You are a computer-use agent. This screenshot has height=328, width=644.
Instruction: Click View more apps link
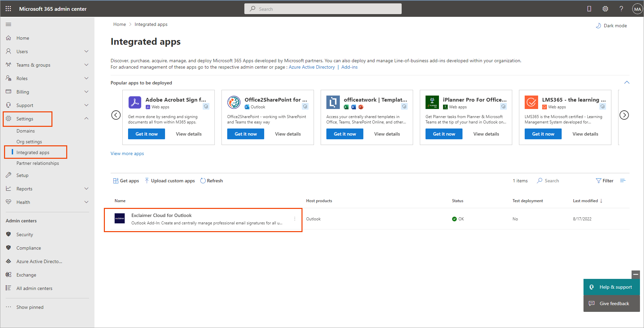(127, 153)
